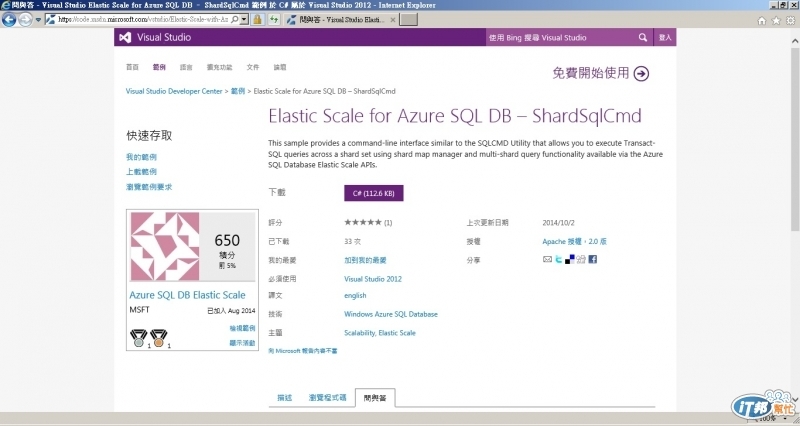Image resolution: width=800 pixels, height=426 pixels.
Task: Click the Elastic Scale topic link
Action: pos(397,333)
